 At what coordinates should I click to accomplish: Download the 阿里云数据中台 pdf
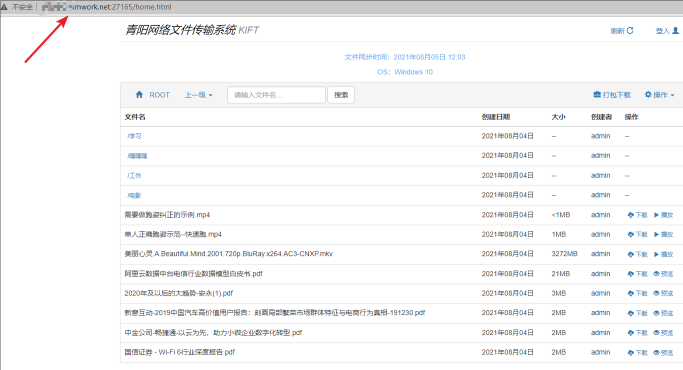pyautogui.click(x=638, y=274)
